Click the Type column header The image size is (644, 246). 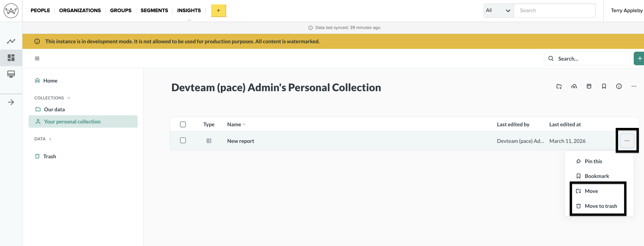(209, 125)
